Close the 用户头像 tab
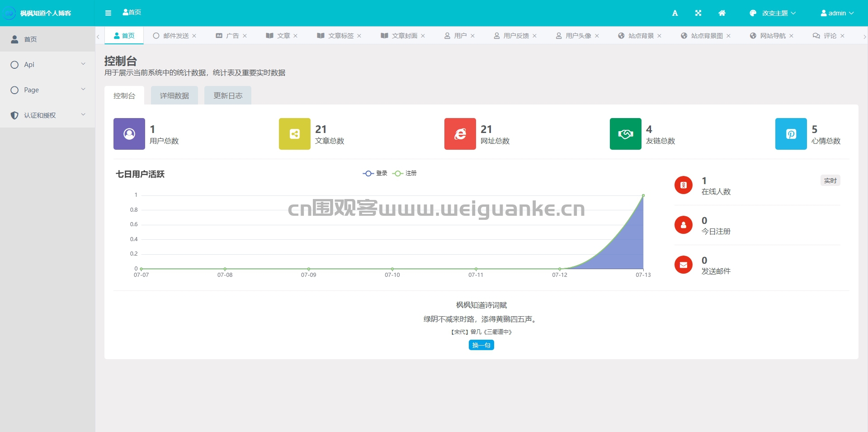Screen dimensions: 868x432 click(597, 36)
